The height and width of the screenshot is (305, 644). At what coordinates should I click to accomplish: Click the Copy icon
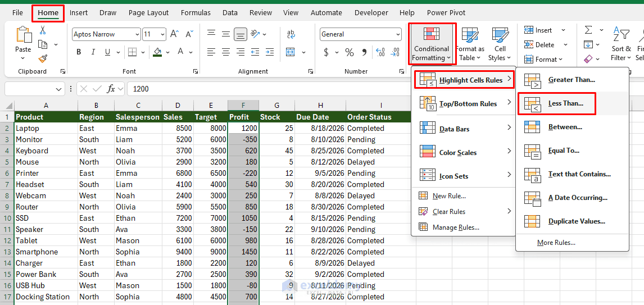pyautogui.click(x=43, y=44)
